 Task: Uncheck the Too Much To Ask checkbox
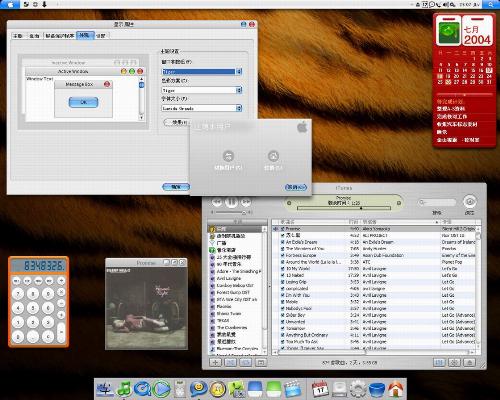(282, 342)
